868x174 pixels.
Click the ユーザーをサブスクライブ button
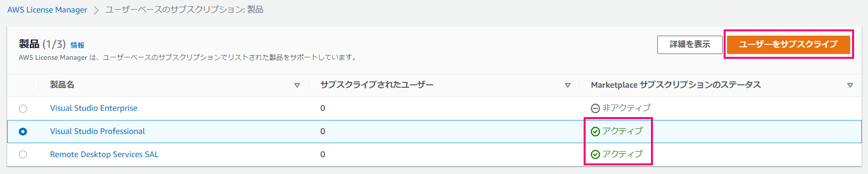pyautogui.click(x=788, y=44)
